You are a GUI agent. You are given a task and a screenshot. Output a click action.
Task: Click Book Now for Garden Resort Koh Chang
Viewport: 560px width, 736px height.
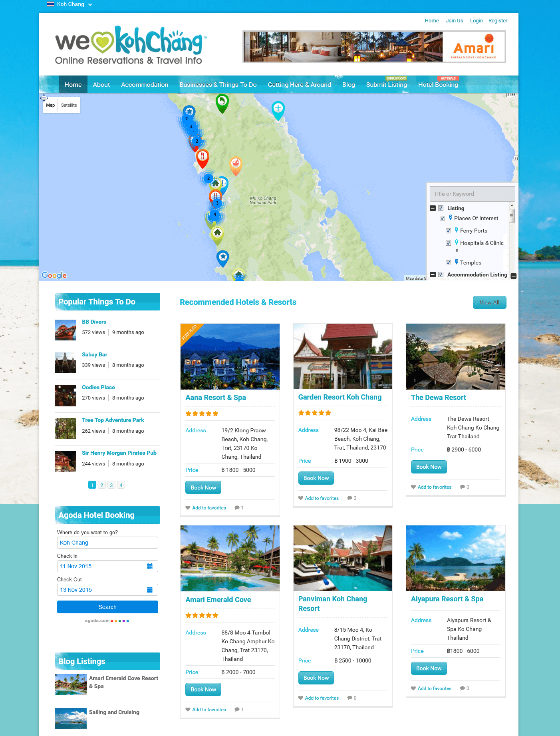[x=316, y=478]
